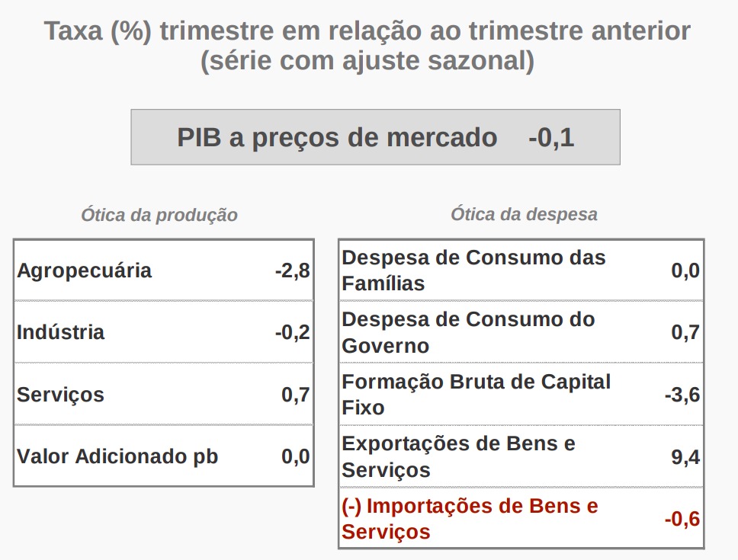The width and height of the screenshot is (738, 560).
Task: Click the Serviços 0,7 value
Action: pyautogui.click(x=296, y=395)
